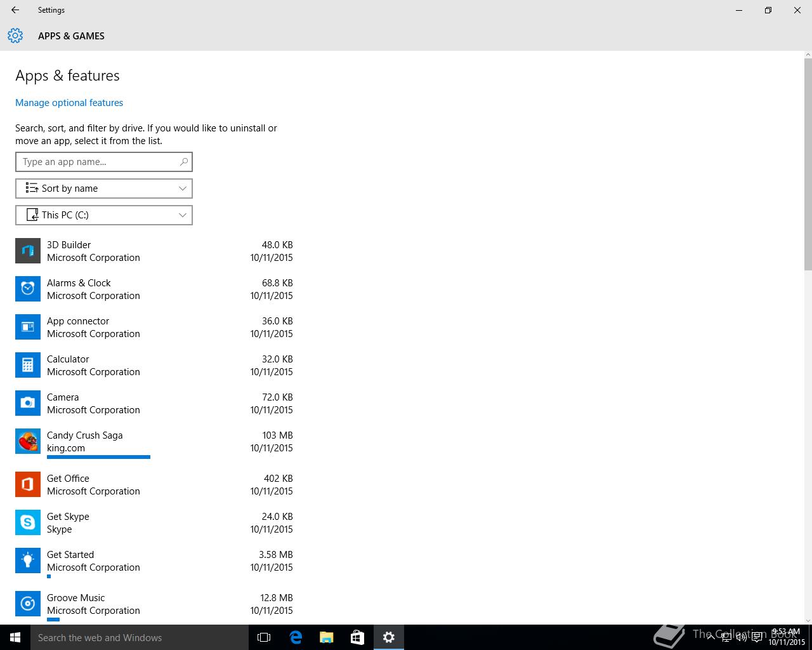Select the Camera entry name
The width and height of the screenshot is (812, 650).
tap(63, 397)
